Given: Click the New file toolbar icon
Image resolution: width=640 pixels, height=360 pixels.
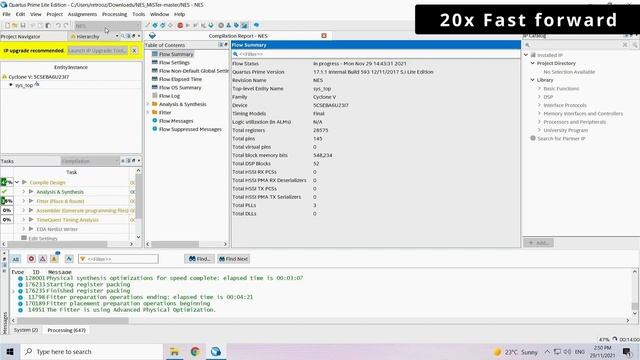Looking at the screenshot, I should 7,25.
